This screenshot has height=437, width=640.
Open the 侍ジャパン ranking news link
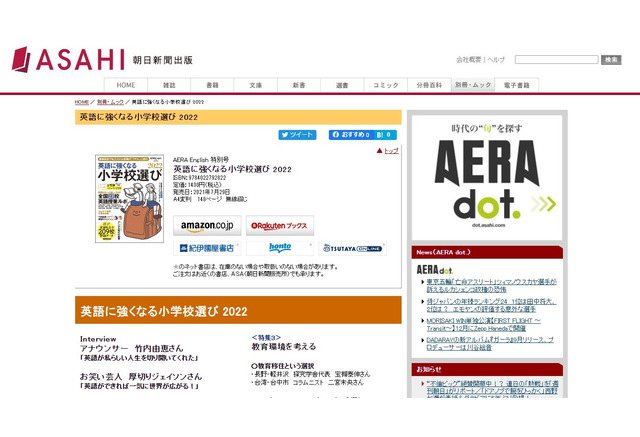coord(491,305)
